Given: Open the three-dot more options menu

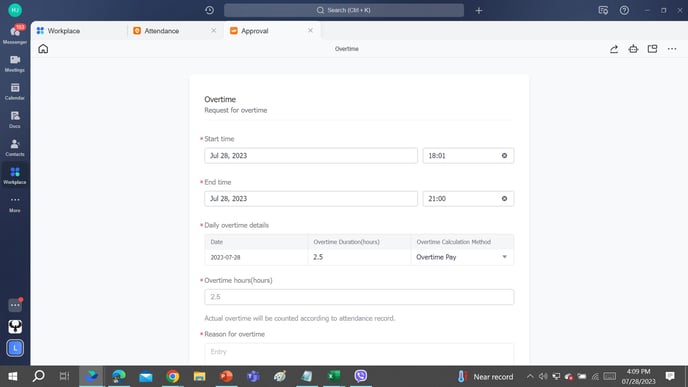Looking at the screenshot, I should coord(672,49).
